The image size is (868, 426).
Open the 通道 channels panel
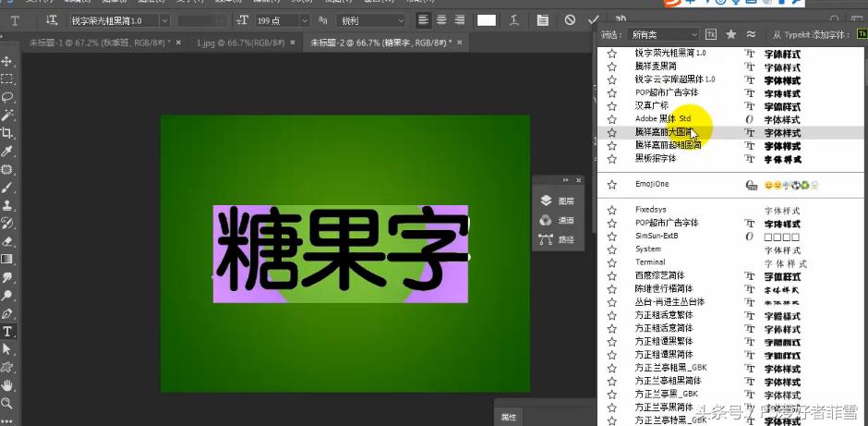click(x=559, y=220)
